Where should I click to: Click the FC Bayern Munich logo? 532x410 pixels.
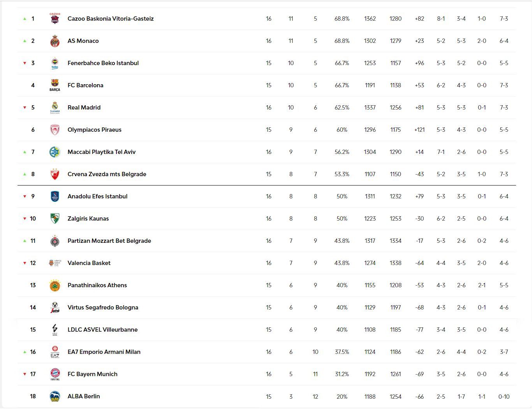55,374
